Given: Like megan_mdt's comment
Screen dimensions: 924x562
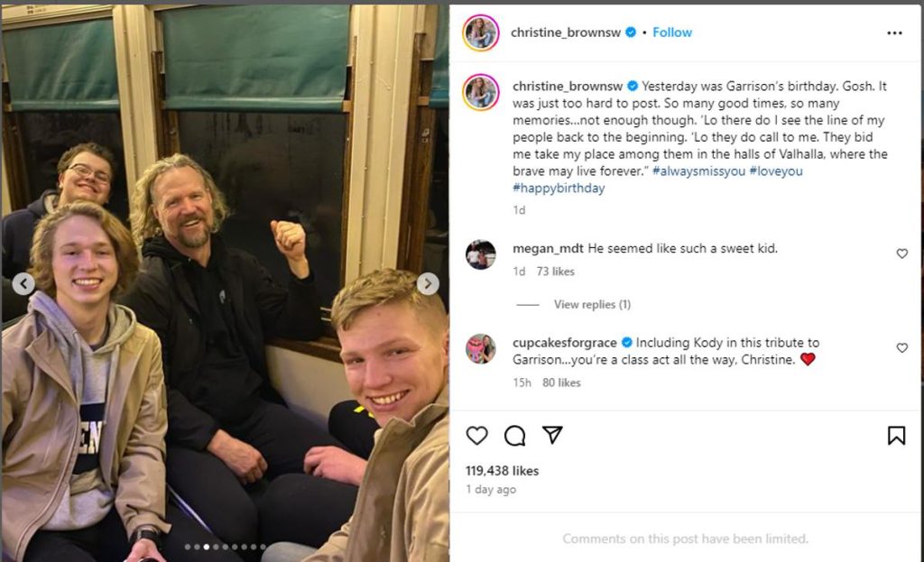Looking at the screenshot, I should 901,253.
